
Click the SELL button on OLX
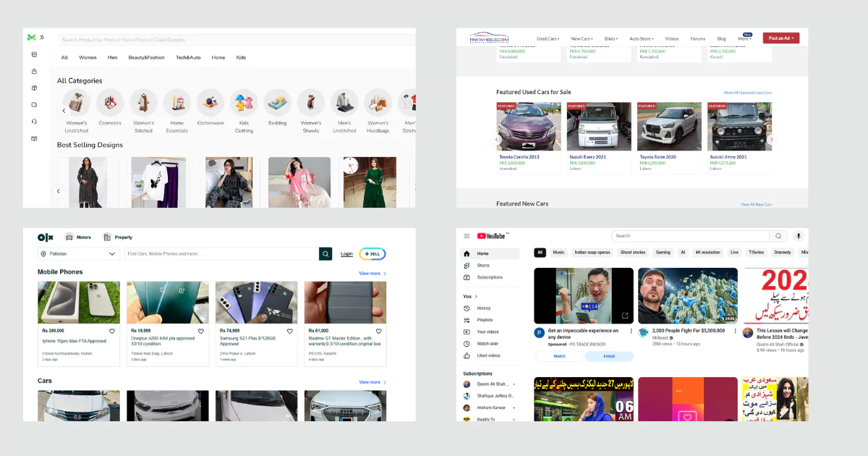click(373, 254)
